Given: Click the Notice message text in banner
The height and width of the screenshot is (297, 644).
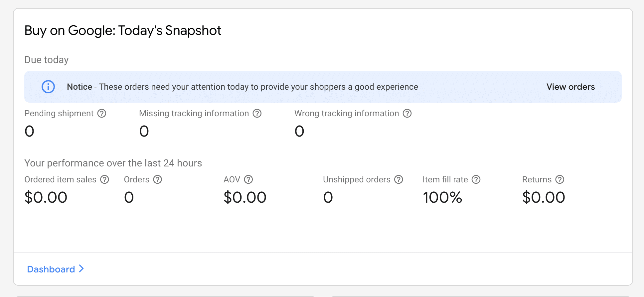Looking at the screenshot, I should 242,87.
